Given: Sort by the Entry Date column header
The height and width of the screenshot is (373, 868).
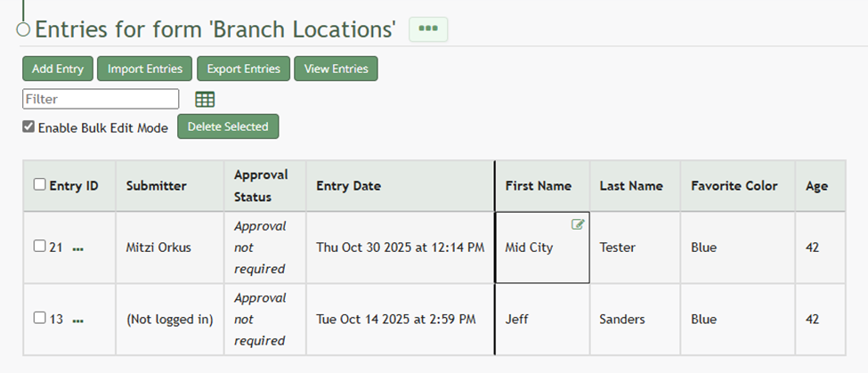Looking at the screenshot, I should tap(348, 186).
